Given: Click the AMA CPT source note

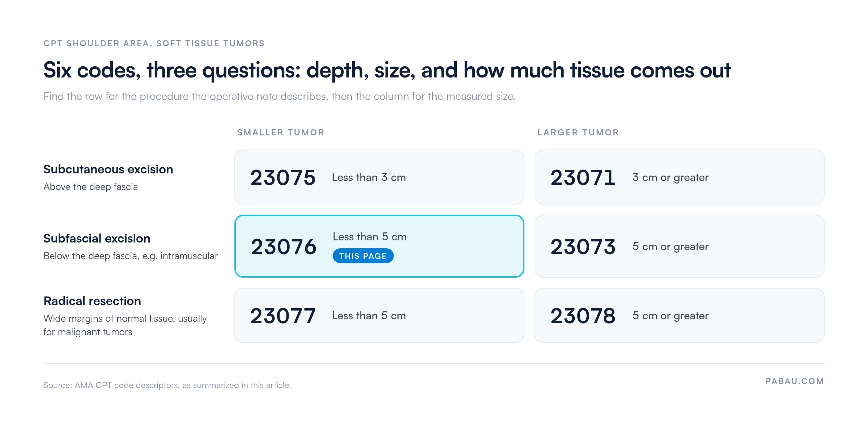Looking at the screenshot, I should tap(167, 385).
